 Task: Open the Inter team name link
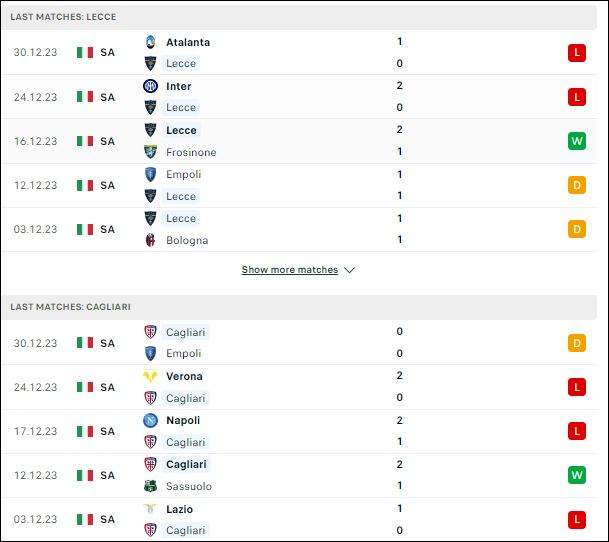[179, 86]
